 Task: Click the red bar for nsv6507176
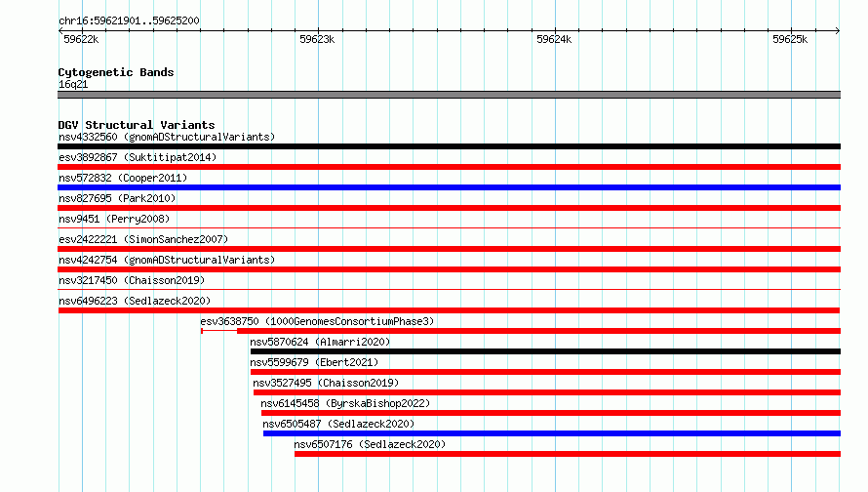568,454
